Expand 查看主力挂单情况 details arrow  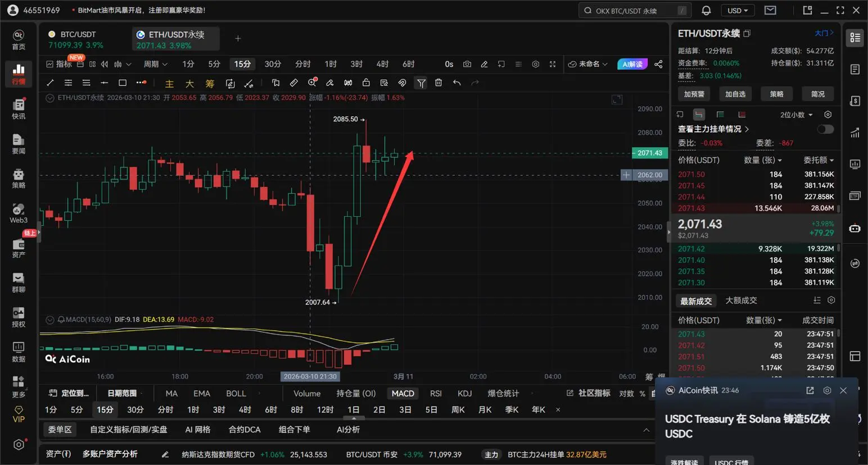pos(747,129)
